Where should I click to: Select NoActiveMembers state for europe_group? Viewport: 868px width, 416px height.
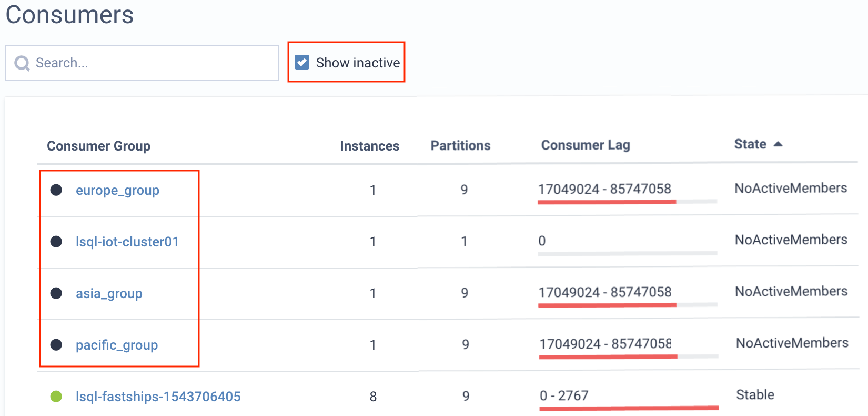791,188
